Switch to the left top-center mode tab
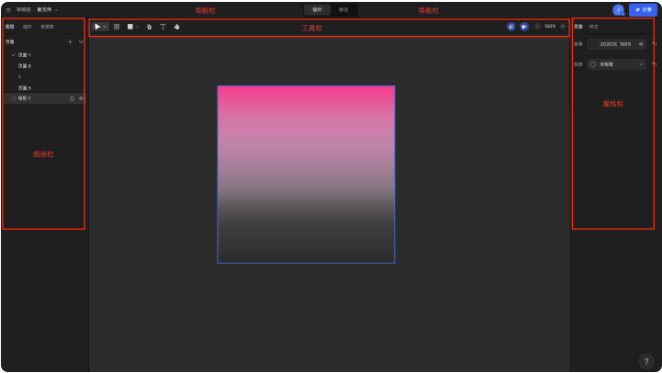Screen dimensions: 662x373 317,10
